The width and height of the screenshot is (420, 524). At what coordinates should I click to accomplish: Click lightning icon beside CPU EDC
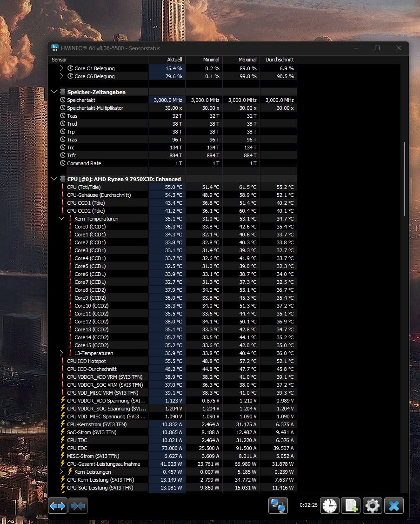(62, 448)
